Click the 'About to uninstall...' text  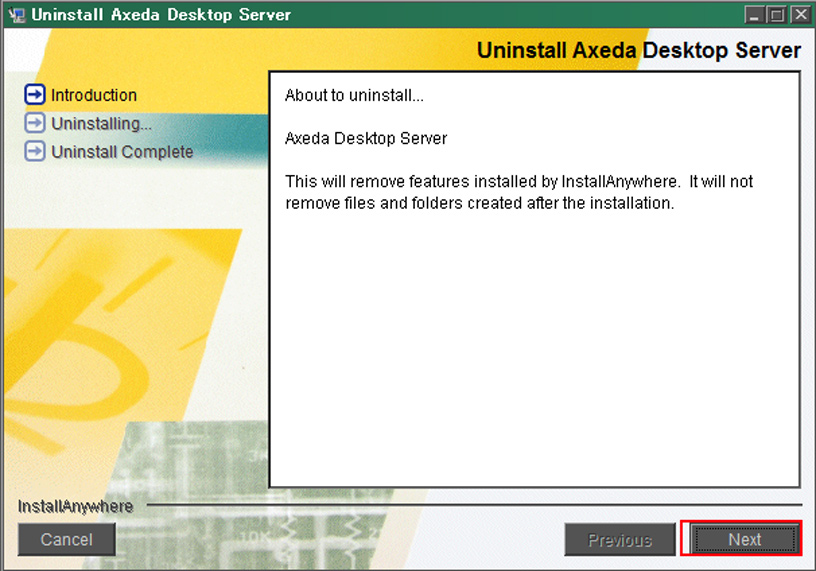click(354, 95)
